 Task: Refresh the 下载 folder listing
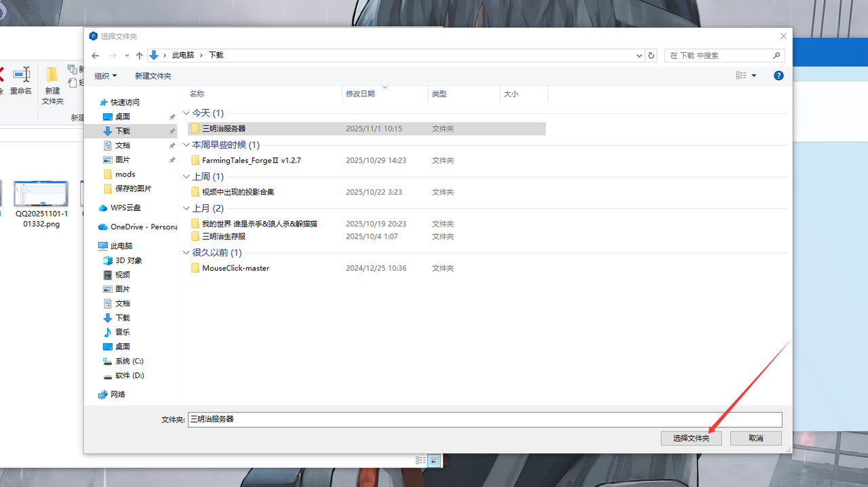click(x=652, y=56)
